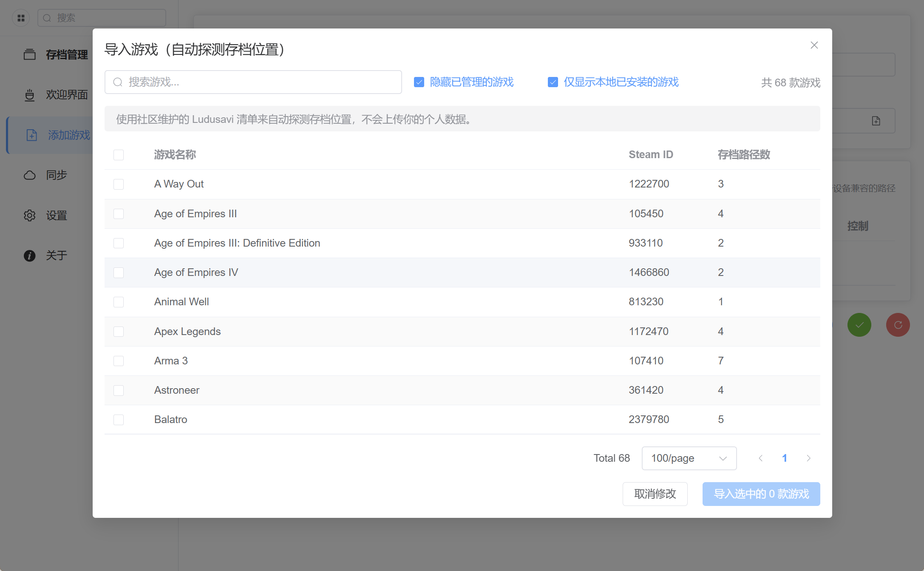Viewport: 924px width, 571px height.
Task: Click the green checkmark confirm button
Action: tap(859, 325)
